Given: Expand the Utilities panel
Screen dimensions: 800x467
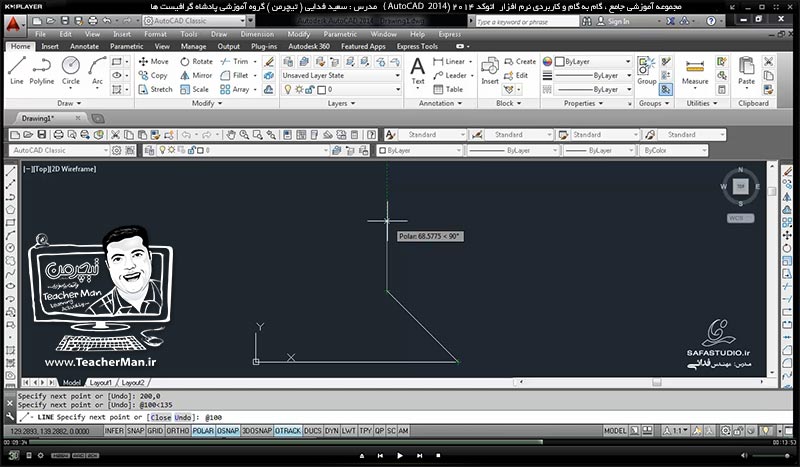Looking at the screenshot, I should (702, 103).
